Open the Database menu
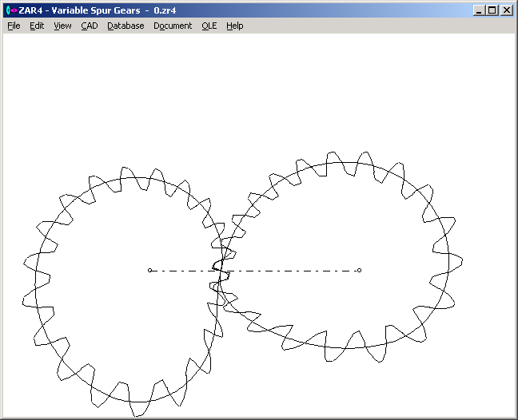 (x=126, y=26)
